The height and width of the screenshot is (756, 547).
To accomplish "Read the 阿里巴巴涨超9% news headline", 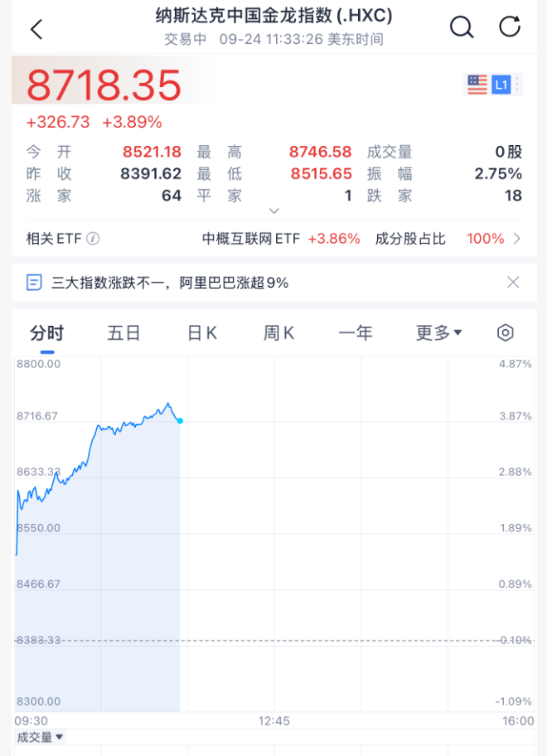I will (170, 283).
